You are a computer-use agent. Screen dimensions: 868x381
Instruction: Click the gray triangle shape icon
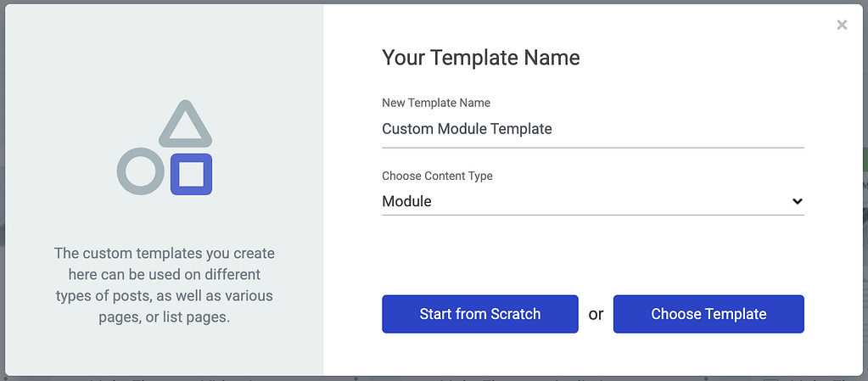click(x=185, y=123)
